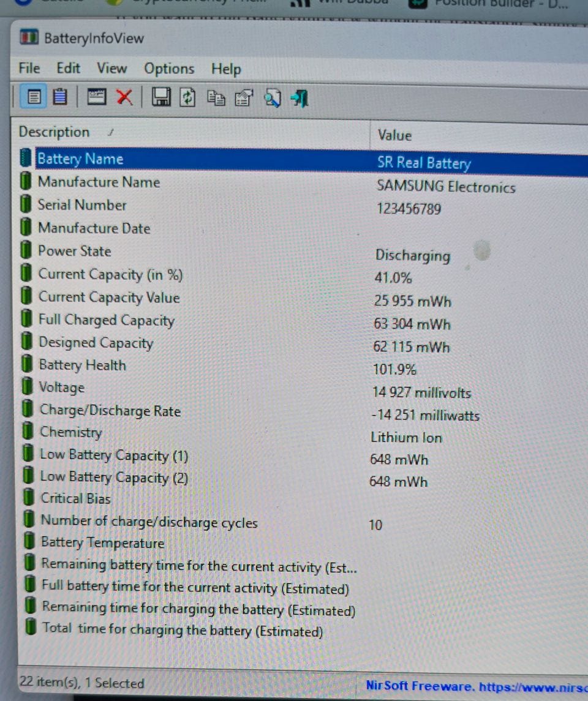Select Current Capacity Value row label
Screen dimensions: 588x701
[109, 298]
